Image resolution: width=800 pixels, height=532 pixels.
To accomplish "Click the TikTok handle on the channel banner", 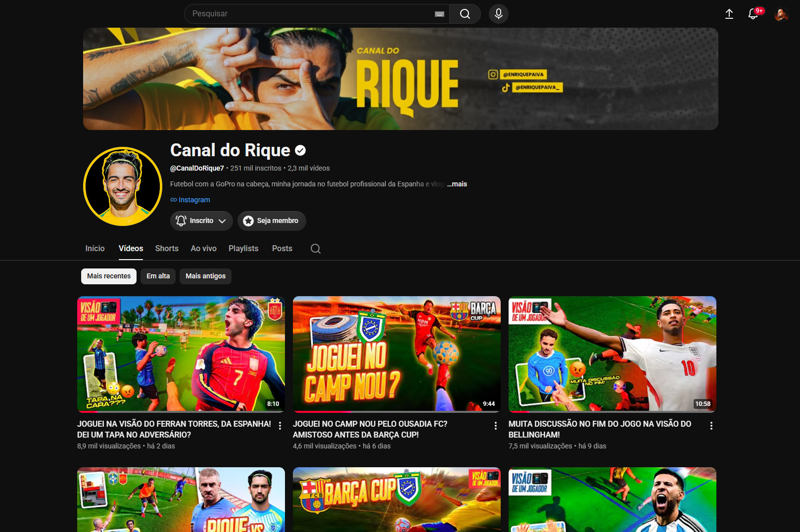I will (x=537, y=88).
